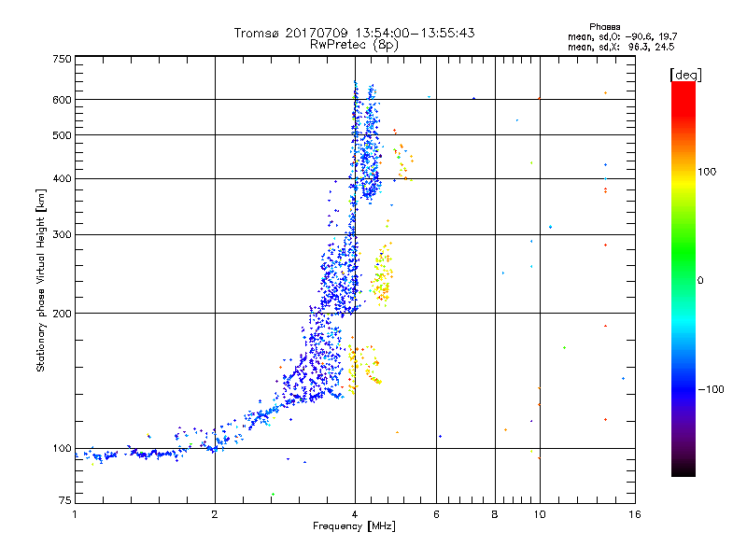Screen dimensions: 747x560
Task: Click the colorbar tick label '-100'
Action: 711,389
